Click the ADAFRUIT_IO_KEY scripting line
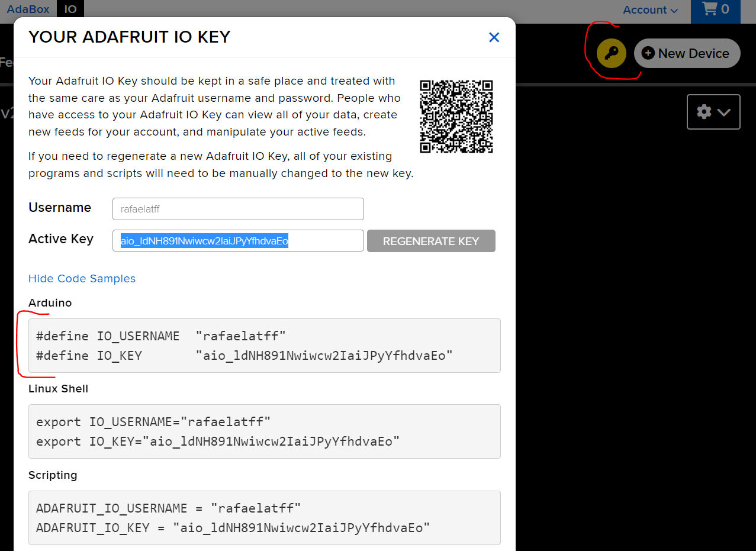 [233, 527]
